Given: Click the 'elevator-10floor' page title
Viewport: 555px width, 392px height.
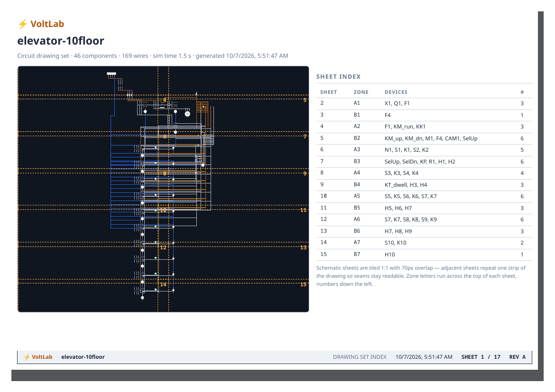Looking at the screenshot, I should (61, 41).
